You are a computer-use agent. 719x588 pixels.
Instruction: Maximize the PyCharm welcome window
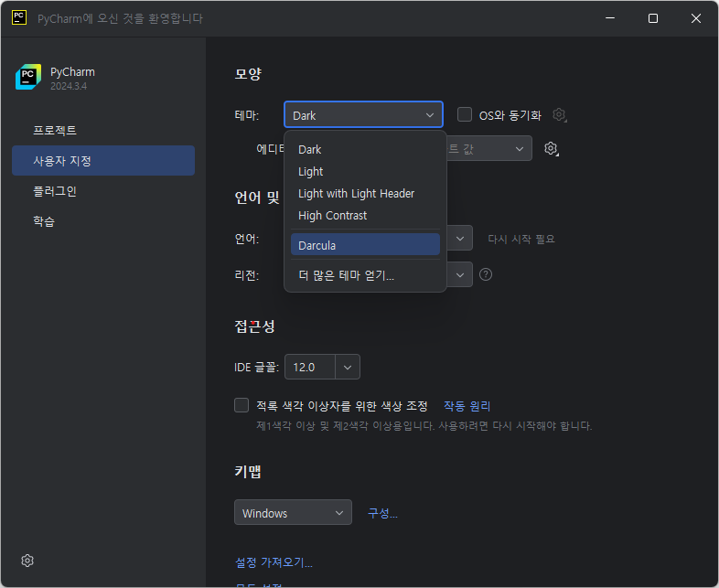(653, 18)
